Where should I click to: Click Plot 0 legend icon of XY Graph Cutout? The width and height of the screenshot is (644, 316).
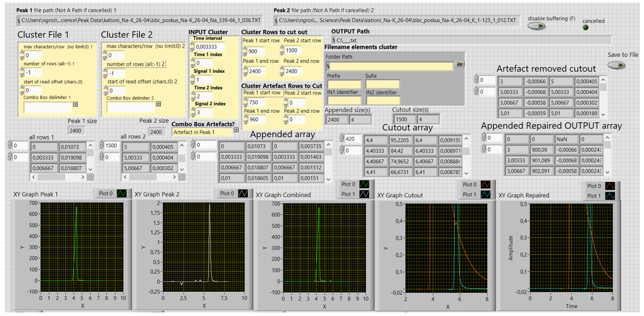[486, 185]
